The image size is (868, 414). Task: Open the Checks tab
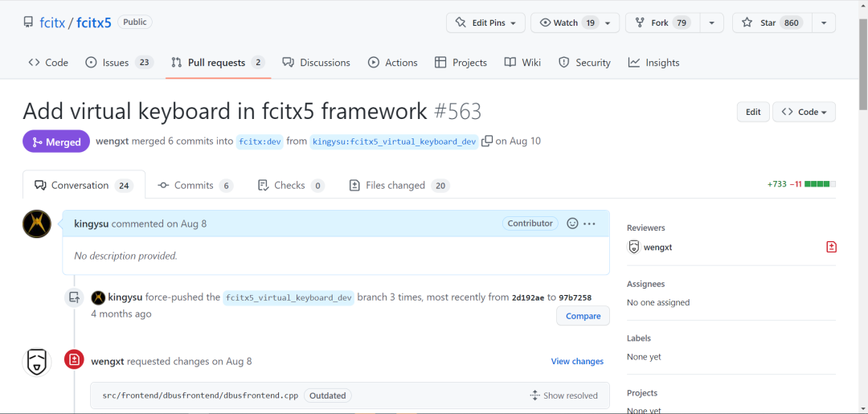click(291, 186)
